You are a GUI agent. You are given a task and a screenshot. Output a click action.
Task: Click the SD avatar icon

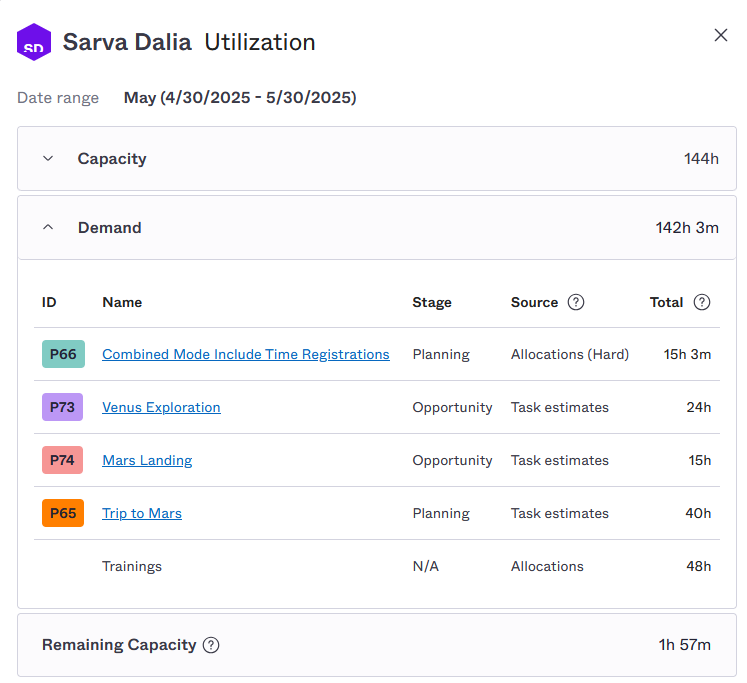click(34, 42)
